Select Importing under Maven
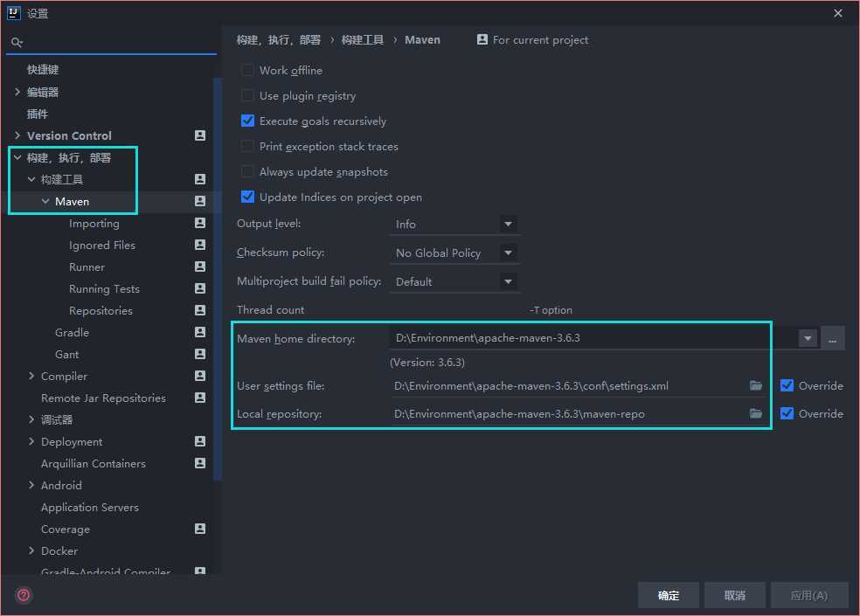 tap(94, 223)
